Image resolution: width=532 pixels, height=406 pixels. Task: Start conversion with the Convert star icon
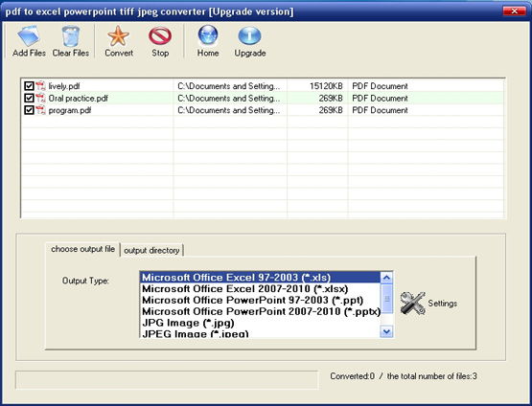[x=119, y=36]
